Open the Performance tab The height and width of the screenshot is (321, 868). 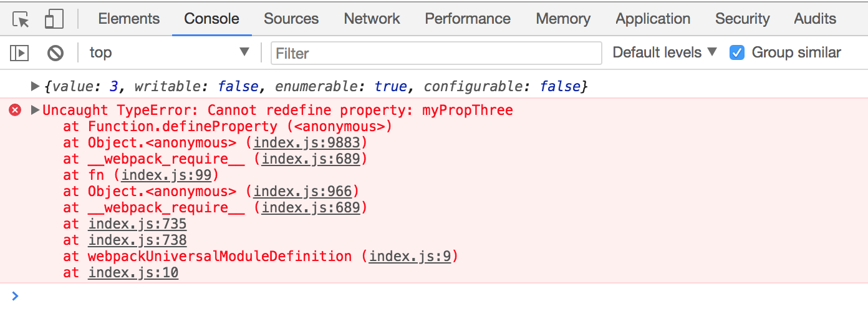pyautogui.click(x=468, y=19)
